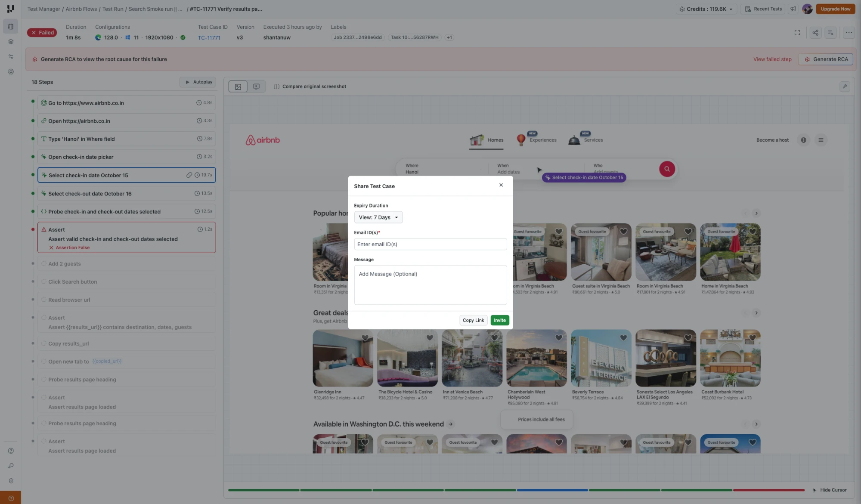861x504 pixels.
Task: Click link icon on Select check-in date October 15 step
Action: [189, 175]
